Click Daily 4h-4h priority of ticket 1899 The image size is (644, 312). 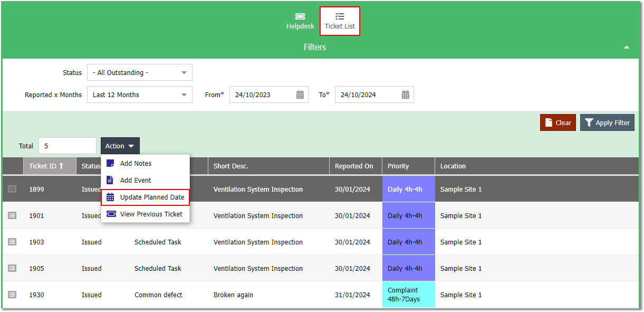pos(408,189)
